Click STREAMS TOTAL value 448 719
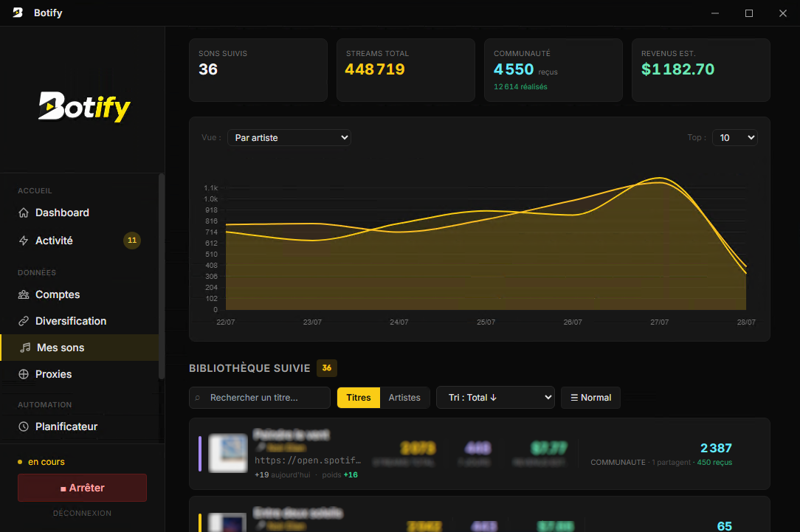This screenshot has width=800, height=532. (375, 69)
